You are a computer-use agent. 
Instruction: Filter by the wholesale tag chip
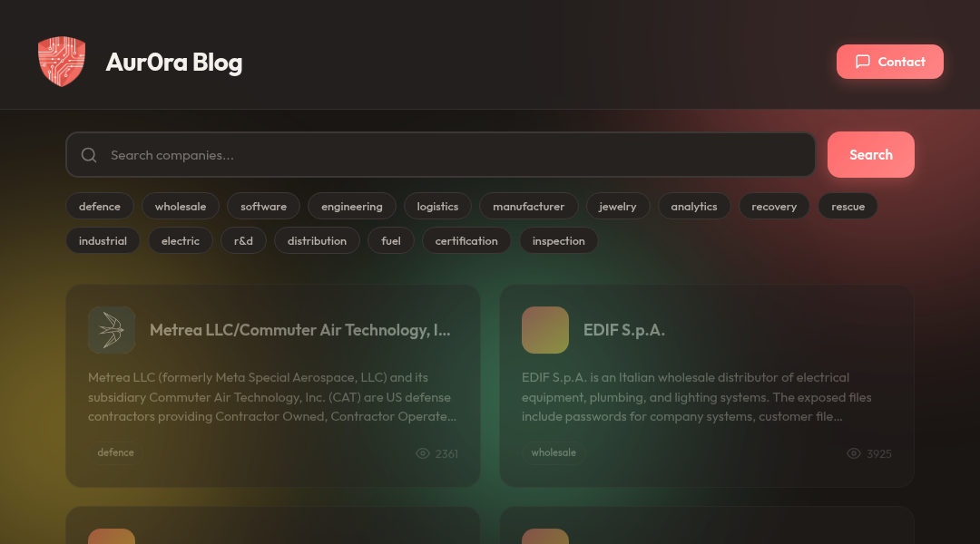pyautogui.click(x=181, y=206)
